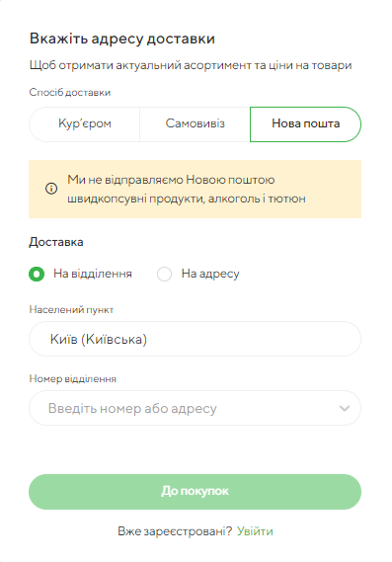Click the На відділення label text

pyautogui.click(x=93, y=274)
